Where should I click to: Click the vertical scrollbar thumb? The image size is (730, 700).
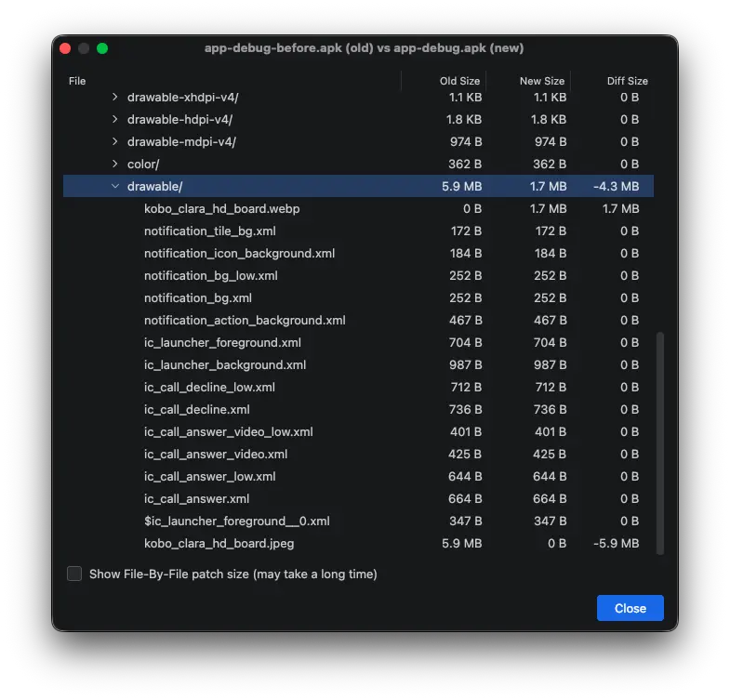point(660,442)
